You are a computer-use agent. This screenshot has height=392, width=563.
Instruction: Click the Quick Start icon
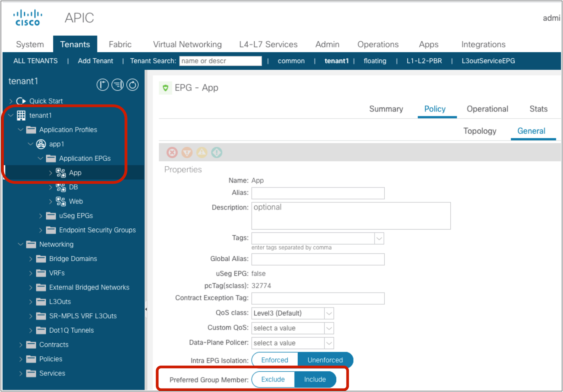click(21, 101)
